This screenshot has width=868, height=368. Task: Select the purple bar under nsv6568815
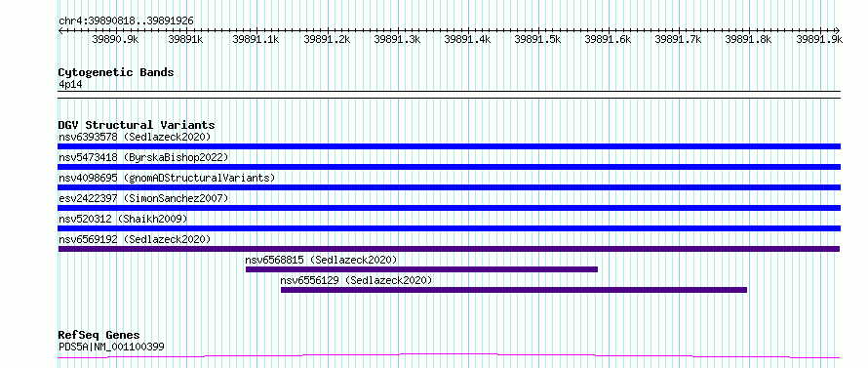coord(422,269)
